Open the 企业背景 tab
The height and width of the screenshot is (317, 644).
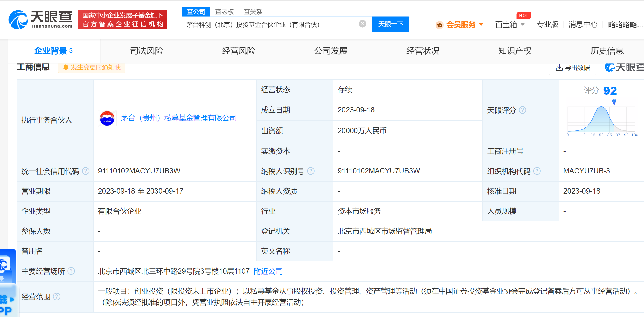[54, 51]
